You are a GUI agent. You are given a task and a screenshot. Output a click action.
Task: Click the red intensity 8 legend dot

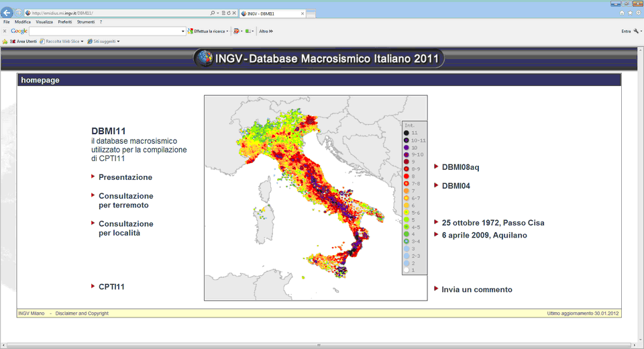click(407, 177)
